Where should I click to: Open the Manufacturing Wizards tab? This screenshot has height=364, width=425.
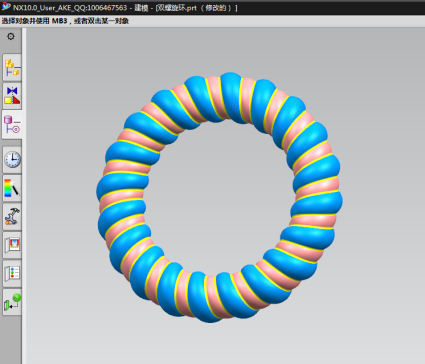pos(12,217)
